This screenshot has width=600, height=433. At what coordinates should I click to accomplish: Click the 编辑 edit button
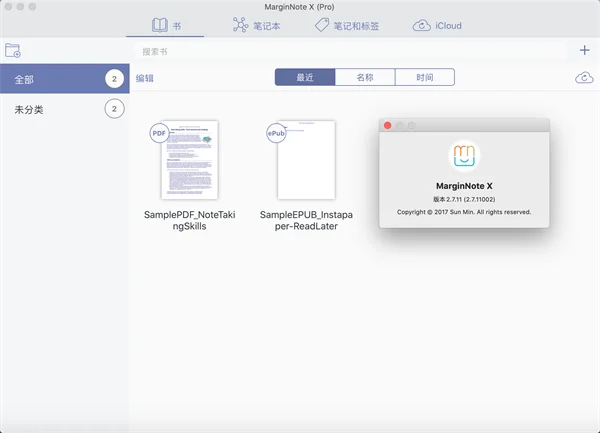145,78
